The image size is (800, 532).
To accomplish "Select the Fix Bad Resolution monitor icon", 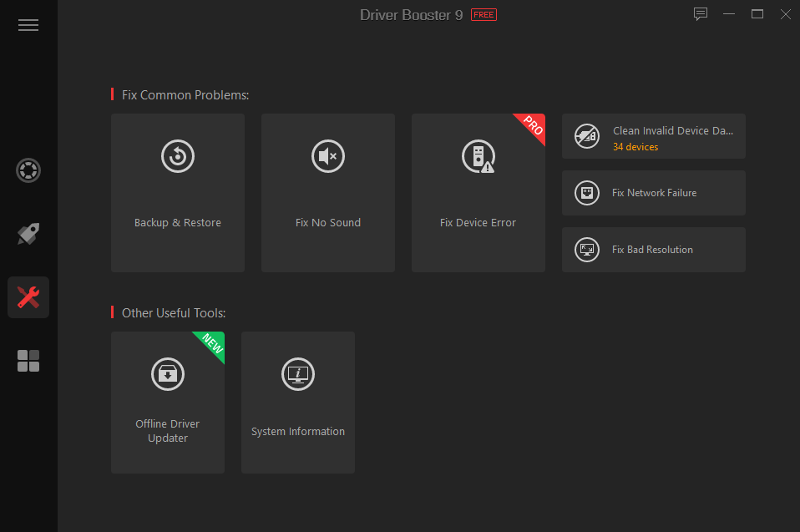I will (x=586, y=249).
